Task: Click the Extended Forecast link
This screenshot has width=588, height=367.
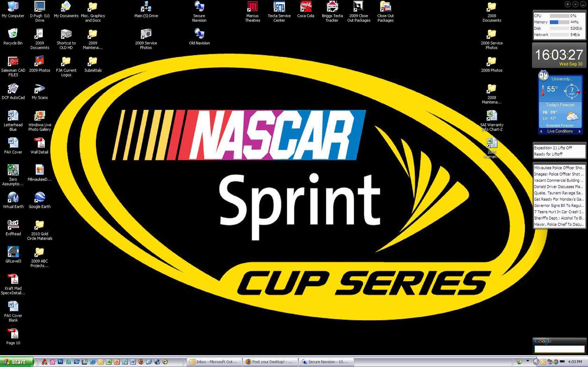Action: point(560,125)
